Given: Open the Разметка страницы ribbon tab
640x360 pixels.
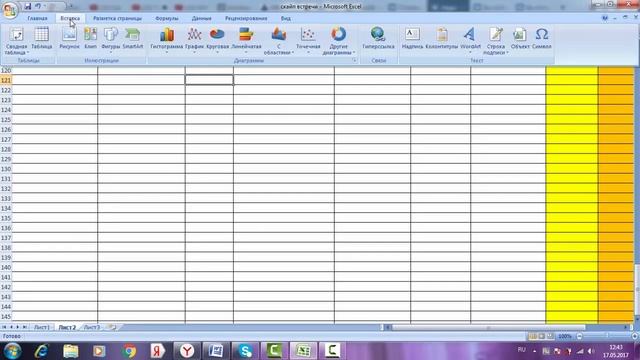Looking at the screenshot, I should point(117,18).
